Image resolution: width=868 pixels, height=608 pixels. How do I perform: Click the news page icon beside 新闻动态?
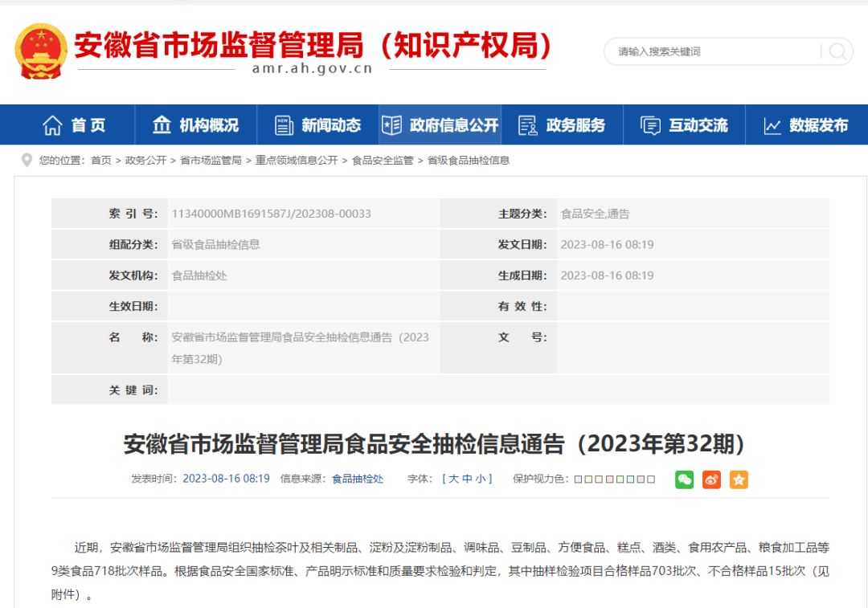point(284,125)
